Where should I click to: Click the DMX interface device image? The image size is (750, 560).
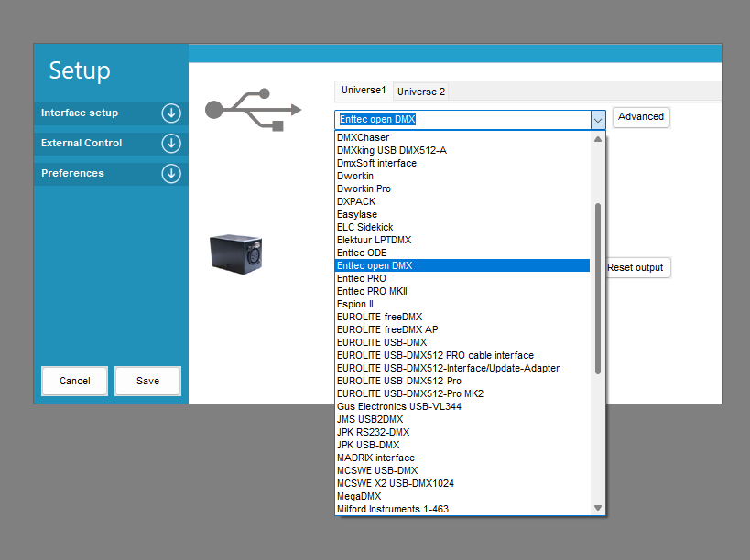[235, 252]
